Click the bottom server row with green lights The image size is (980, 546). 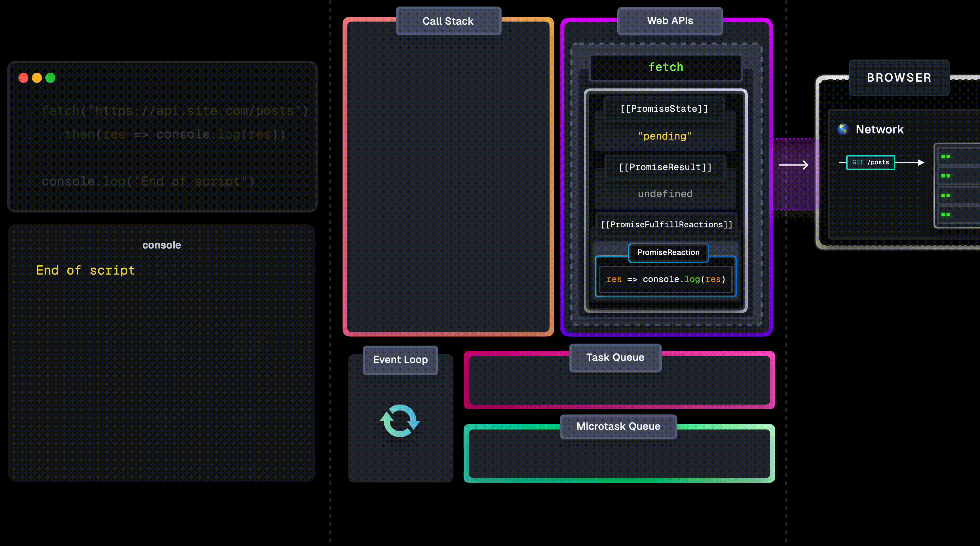958,215
